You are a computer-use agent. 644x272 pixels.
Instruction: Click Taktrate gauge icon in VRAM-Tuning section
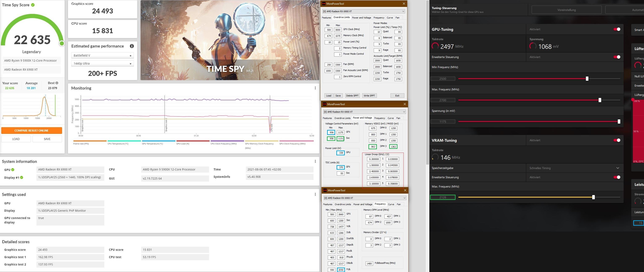(435, 157)
